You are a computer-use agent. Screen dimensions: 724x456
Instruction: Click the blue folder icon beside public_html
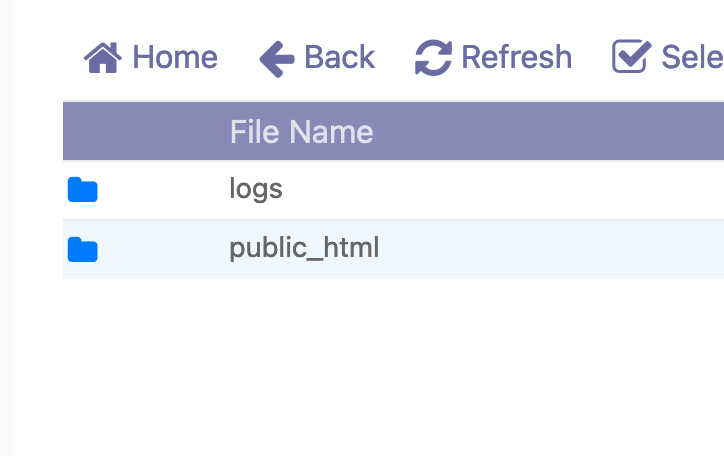(x=83, y=250)
